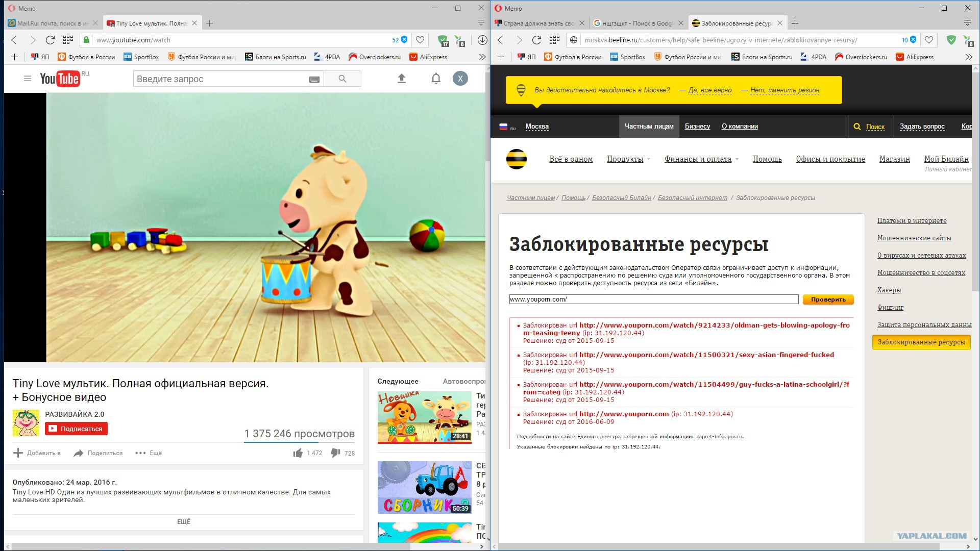Share the video via Поделиться

[x=98, y=453]
